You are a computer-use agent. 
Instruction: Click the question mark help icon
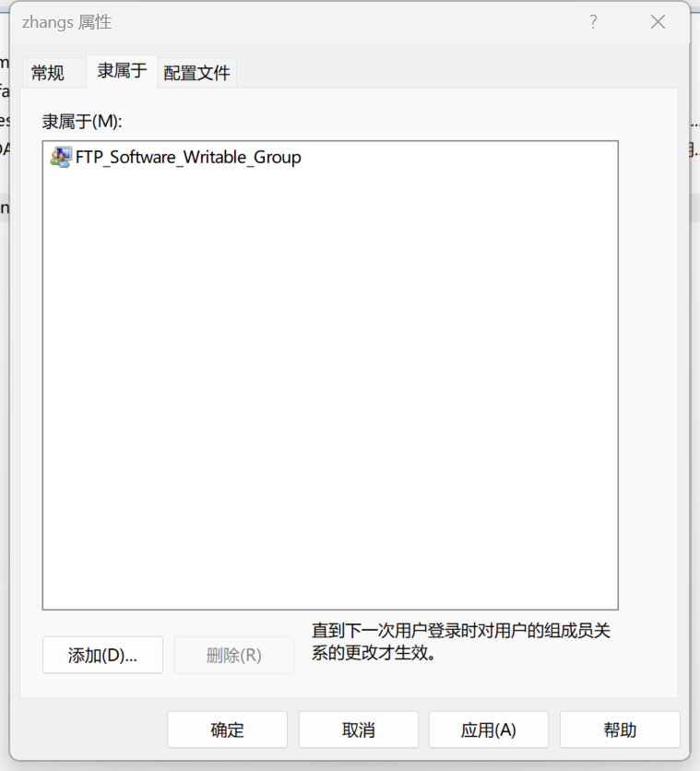[593, 21]
